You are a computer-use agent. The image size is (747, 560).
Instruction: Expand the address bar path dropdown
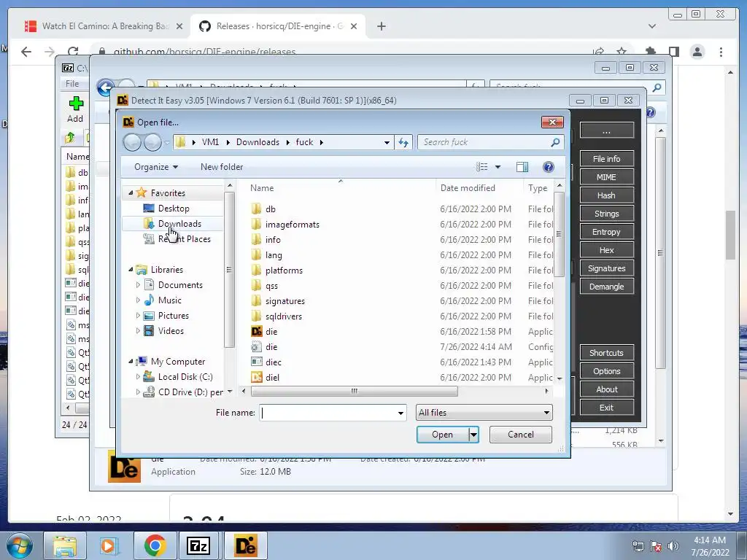click(387, 142)
